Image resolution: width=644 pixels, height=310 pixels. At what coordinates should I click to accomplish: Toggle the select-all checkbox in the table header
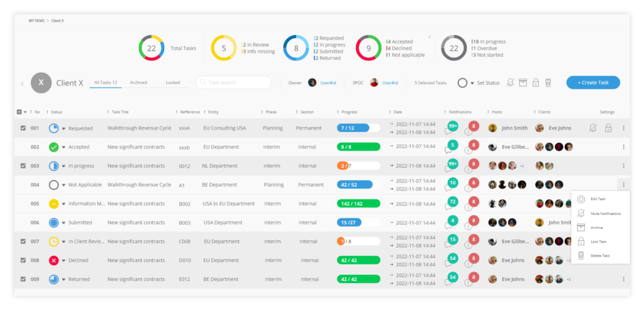coord(19,112)
